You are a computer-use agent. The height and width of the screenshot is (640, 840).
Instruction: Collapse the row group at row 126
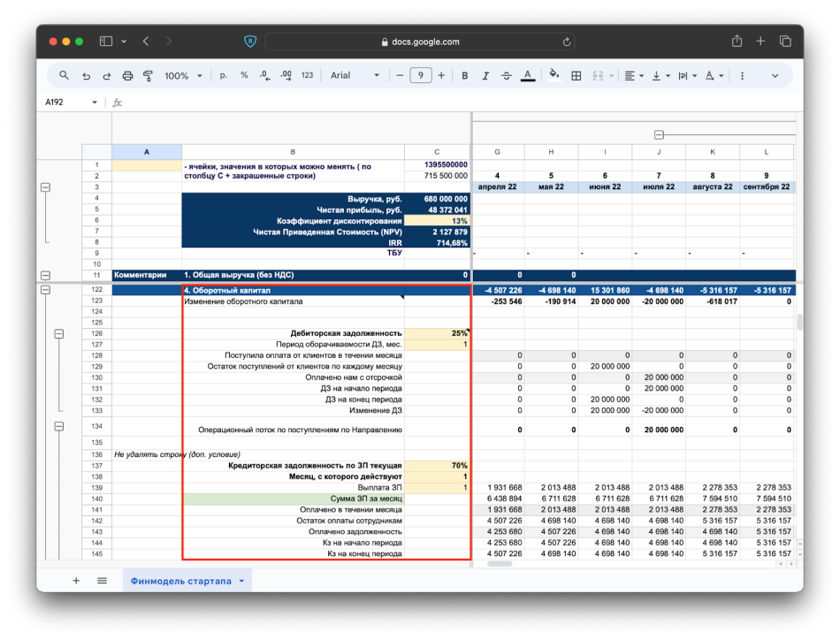[59, 333]
